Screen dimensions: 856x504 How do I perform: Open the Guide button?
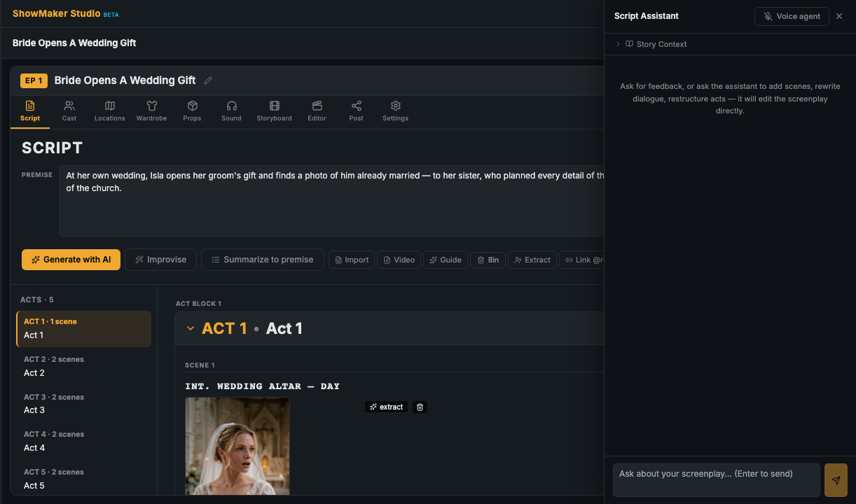click(446, 260)
